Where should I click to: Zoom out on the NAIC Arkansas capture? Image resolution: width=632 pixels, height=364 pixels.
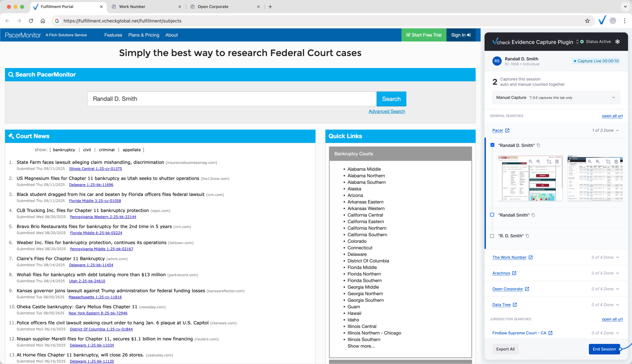[x=590, y=161]
